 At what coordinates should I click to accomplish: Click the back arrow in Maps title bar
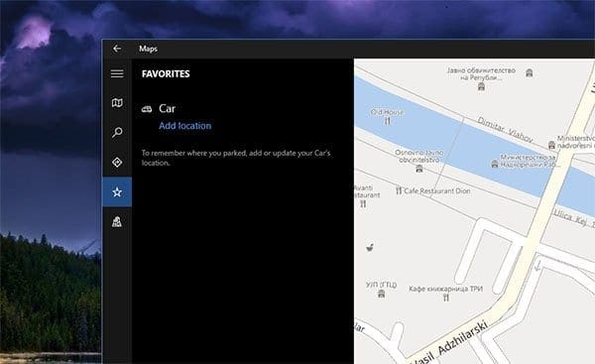point(117,49)
